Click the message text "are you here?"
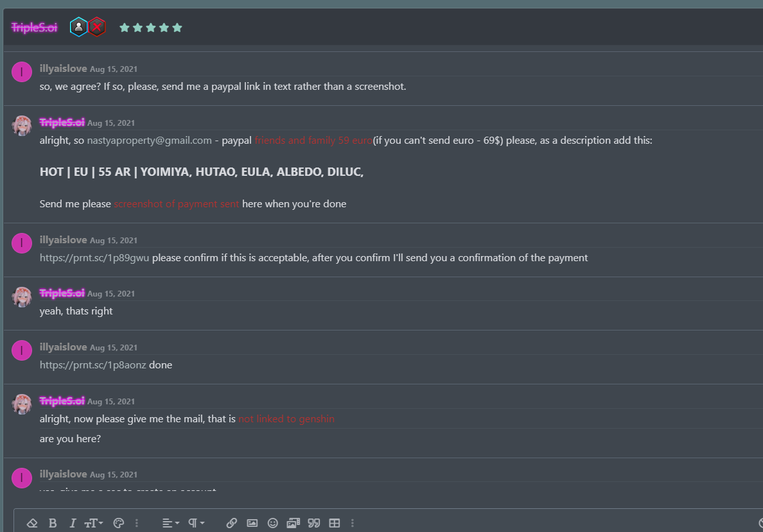 (70, 439)
